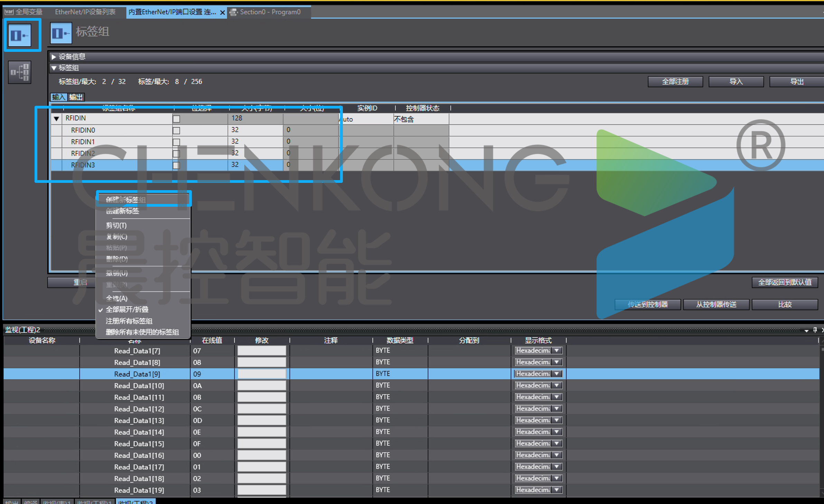The width and height of the screenshot is (824, 504).
Task: Choose 删除(D) from the context menu
Action: pyautogui.click(x=143, y=259)
